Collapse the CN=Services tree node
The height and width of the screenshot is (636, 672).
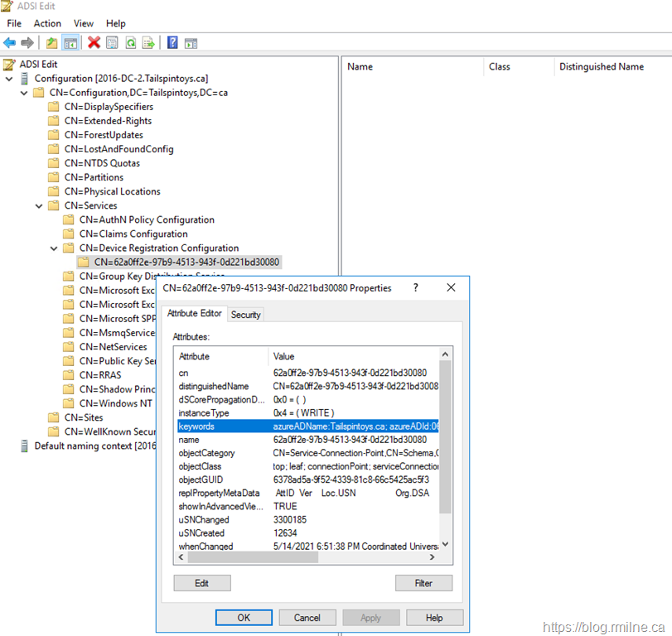pos(39,206)
